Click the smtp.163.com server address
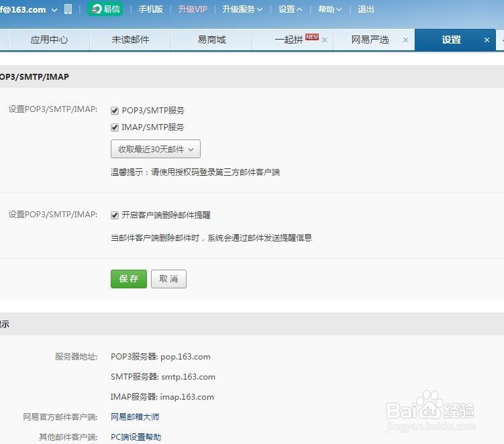Image resolution: width=504 pixels, height=444 pixels. (x=188, y=377)
